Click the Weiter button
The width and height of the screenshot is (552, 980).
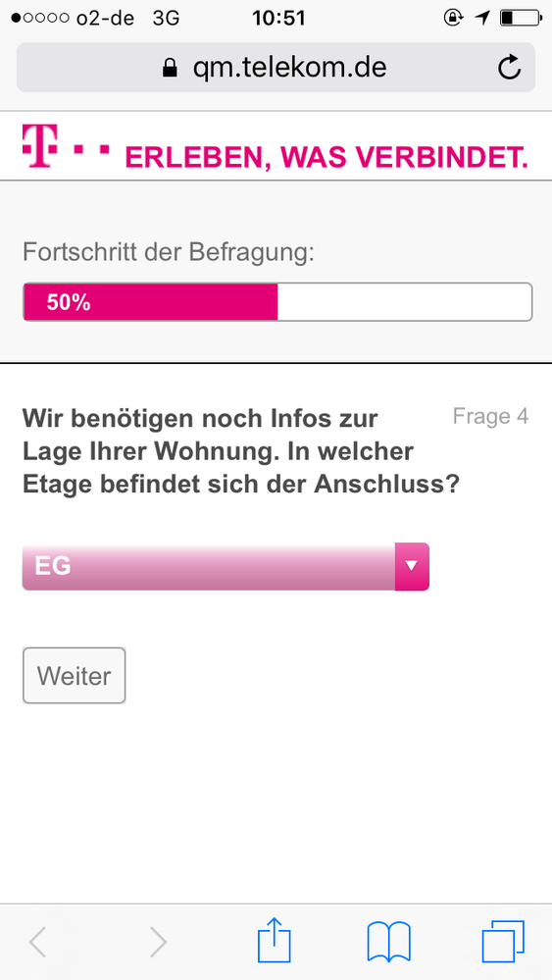point(75,675)
